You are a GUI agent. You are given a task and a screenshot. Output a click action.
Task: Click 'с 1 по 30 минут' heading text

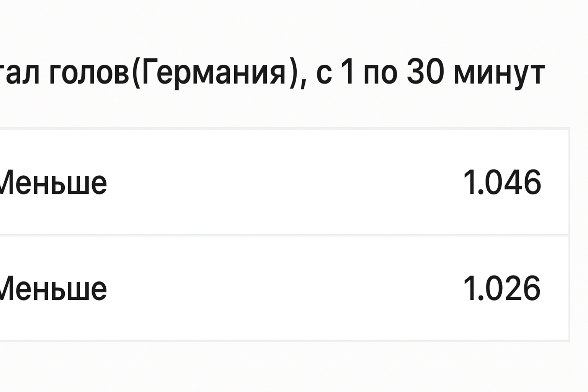[x=430, y=73]
